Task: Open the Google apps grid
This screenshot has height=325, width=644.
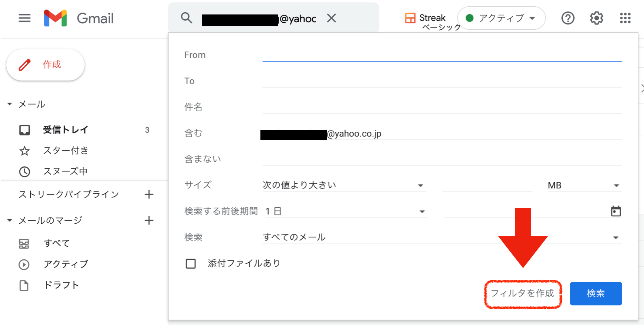Action: 625,18
